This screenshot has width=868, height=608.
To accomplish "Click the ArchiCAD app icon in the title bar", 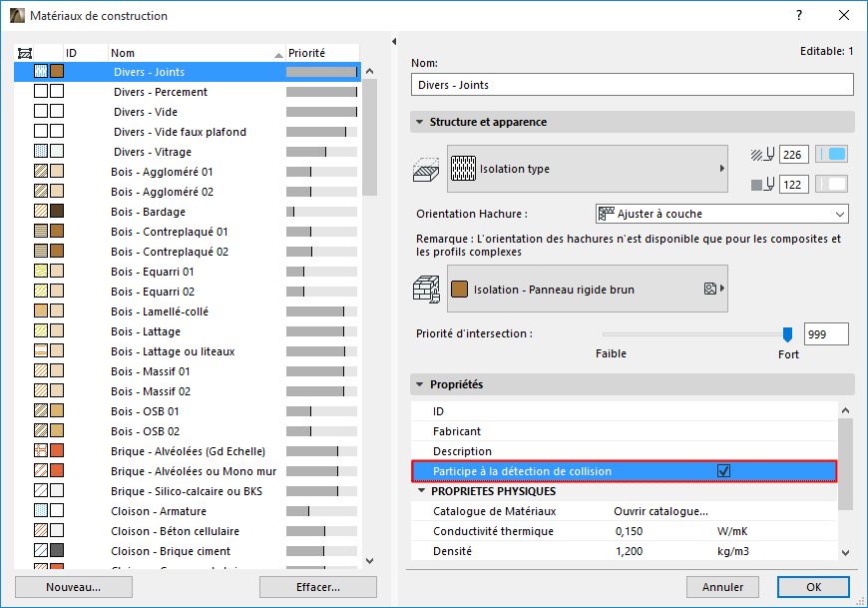I will pos(17,16).
